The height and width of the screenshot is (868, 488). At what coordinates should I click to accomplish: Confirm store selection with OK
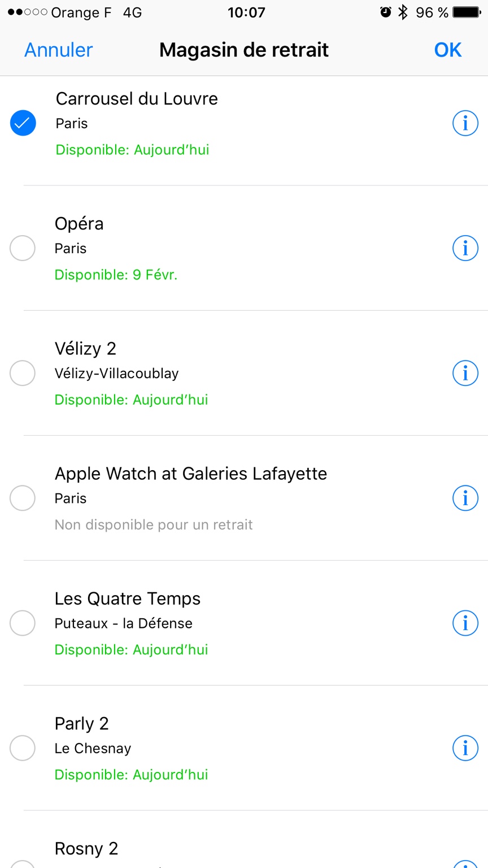point(448,50)
